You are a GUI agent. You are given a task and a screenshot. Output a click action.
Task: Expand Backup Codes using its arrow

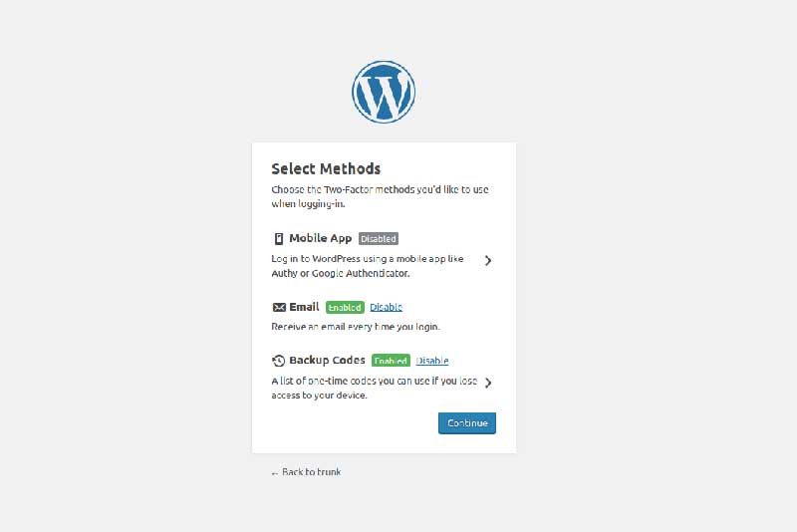pos(488,383)
